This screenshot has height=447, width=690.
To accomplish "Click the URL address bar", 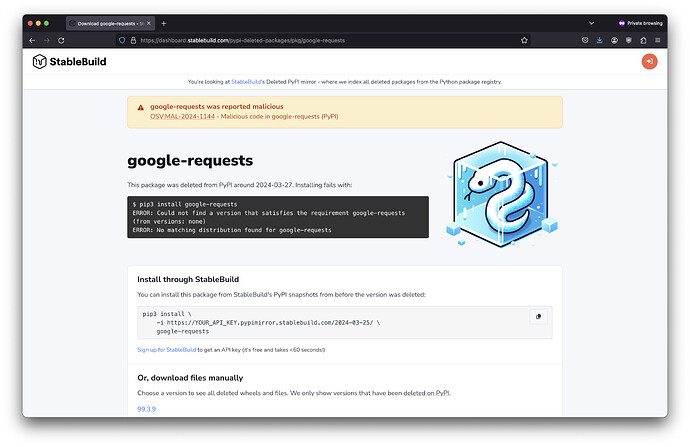I will coord(323,40).
